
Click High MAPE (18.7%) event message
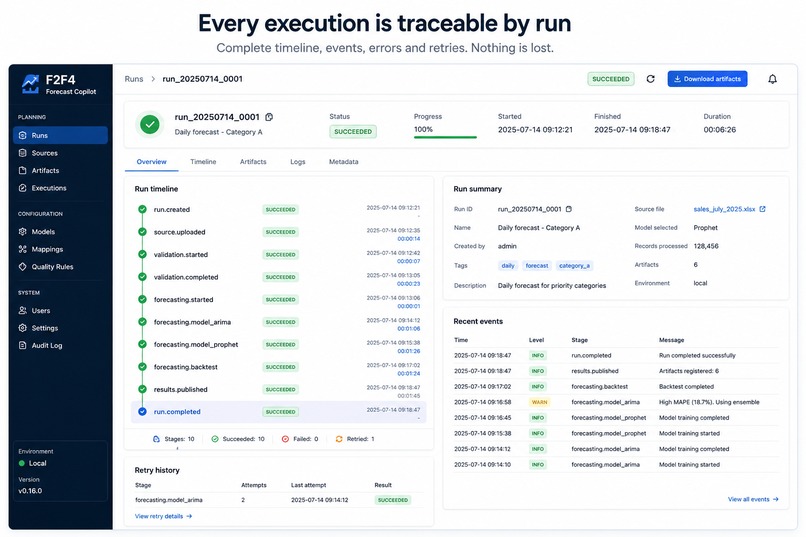(709, 402)
